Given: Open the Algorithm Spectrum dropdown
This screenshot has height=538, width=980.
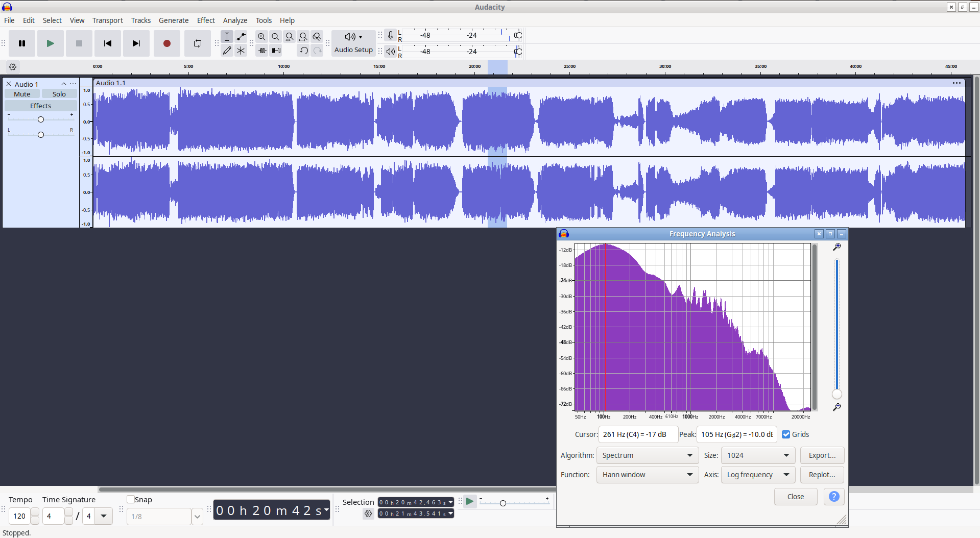Looking at the screenshot, I should point(647,455).
